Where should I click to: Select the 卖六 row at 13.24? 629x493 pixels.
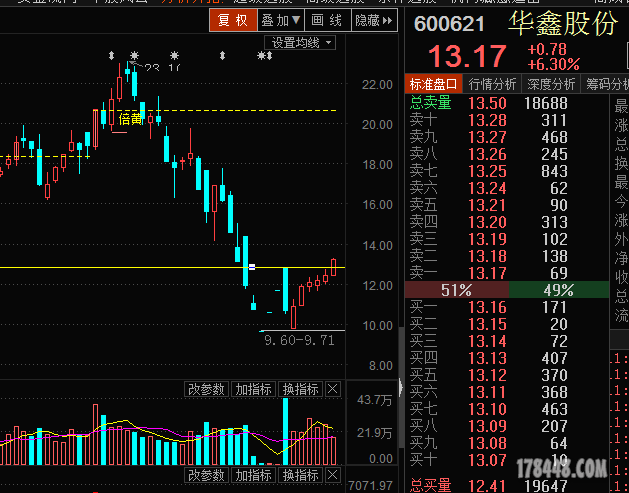tap(507, 188)
